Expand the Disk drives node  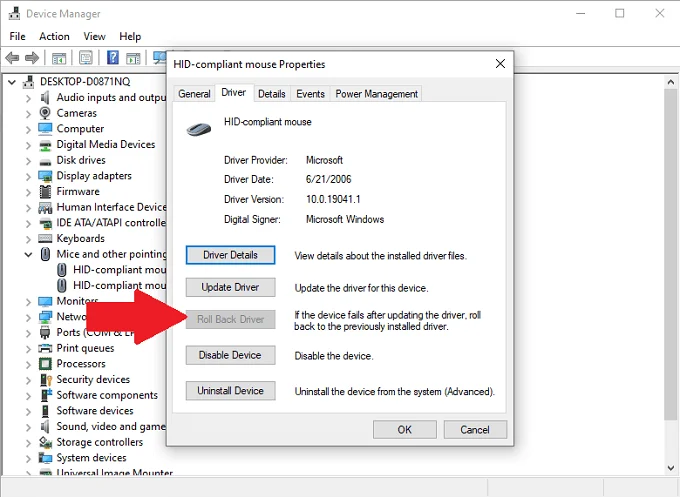[x=28, y=161]
